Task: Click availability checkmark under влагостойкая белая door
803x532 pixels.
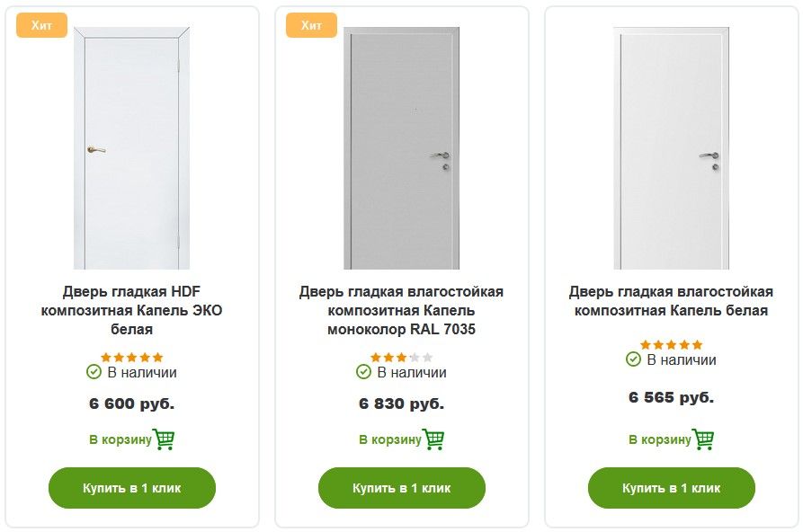Action: (x=633, y=359)
